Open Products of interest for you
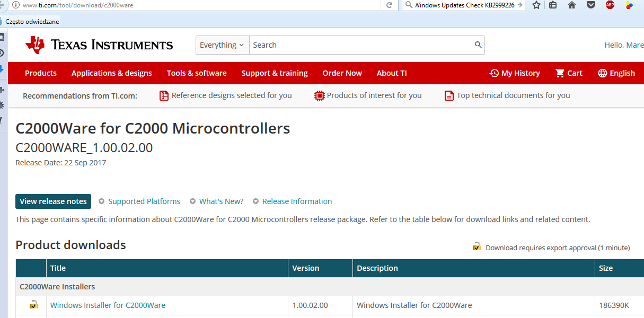 pos(374,95)
